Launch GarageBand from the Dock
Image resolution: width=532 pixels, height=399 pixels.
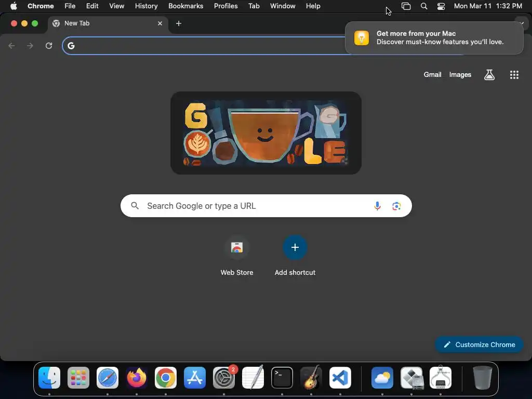coord(311,377)
